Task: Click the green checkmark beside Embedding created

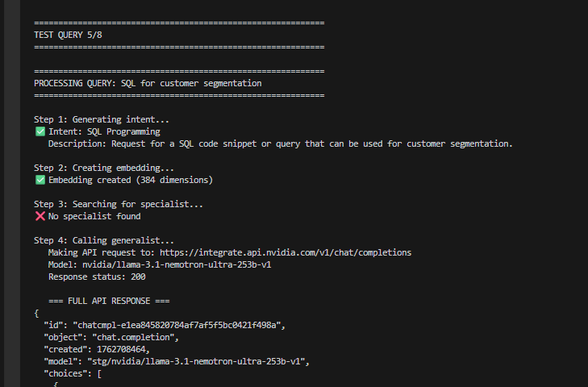Action: 40,180
